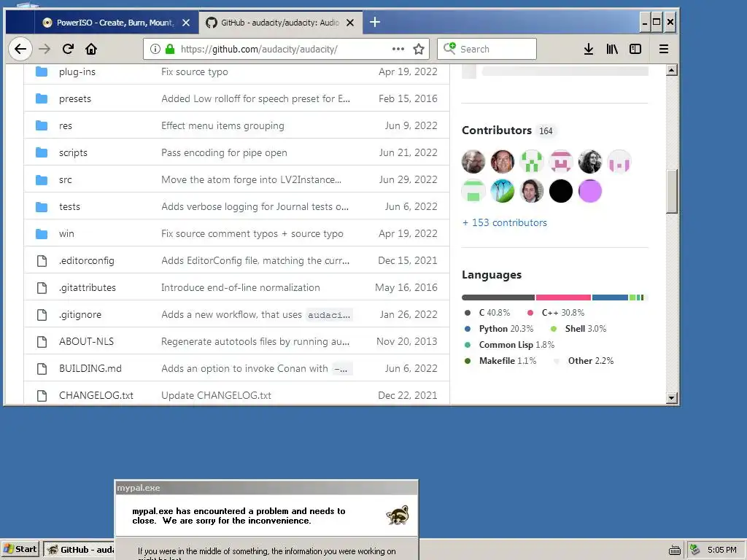
Task: Select the C++ 30.8% language entry
Action: 555,313
